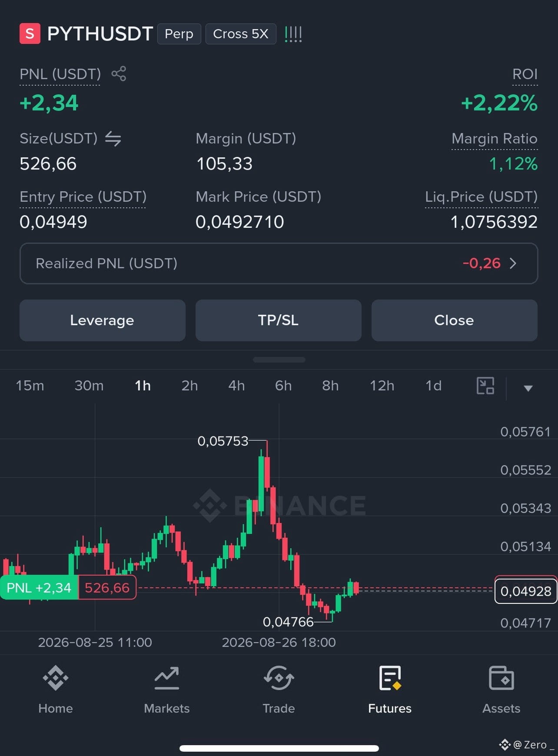Open Realized PNL details chevron
Viewport: 558px width, 756px height.
(513, 263)
